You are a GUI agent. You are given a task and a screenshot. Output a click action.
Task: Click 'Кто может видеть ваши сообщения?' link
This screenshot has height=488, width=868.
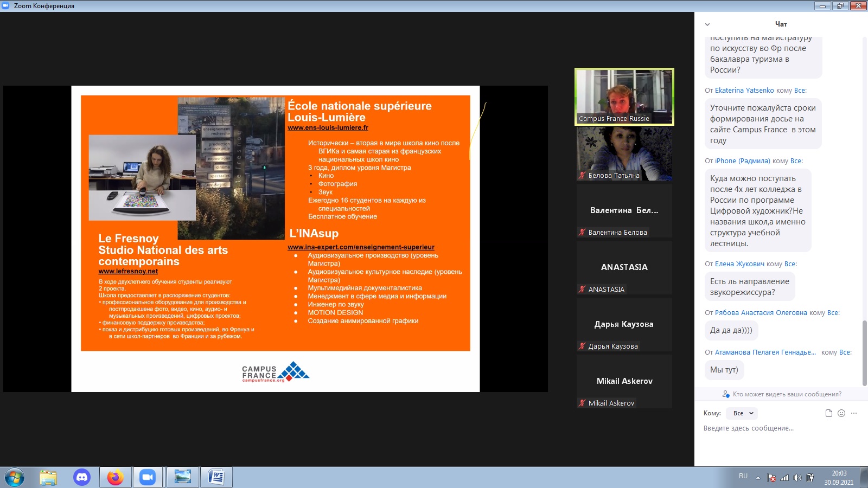pyautogui.click(x=787, y=394)
